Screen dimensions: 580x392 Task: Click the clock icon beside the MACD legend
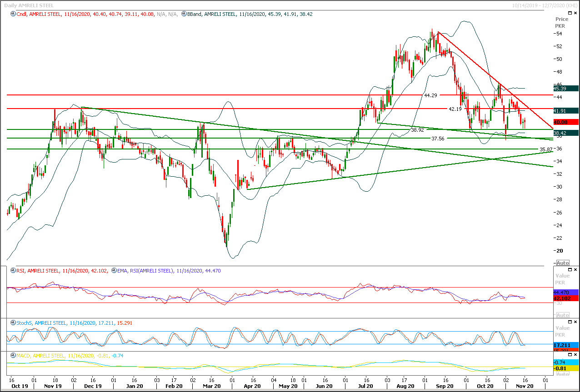[x=12, y=356]
